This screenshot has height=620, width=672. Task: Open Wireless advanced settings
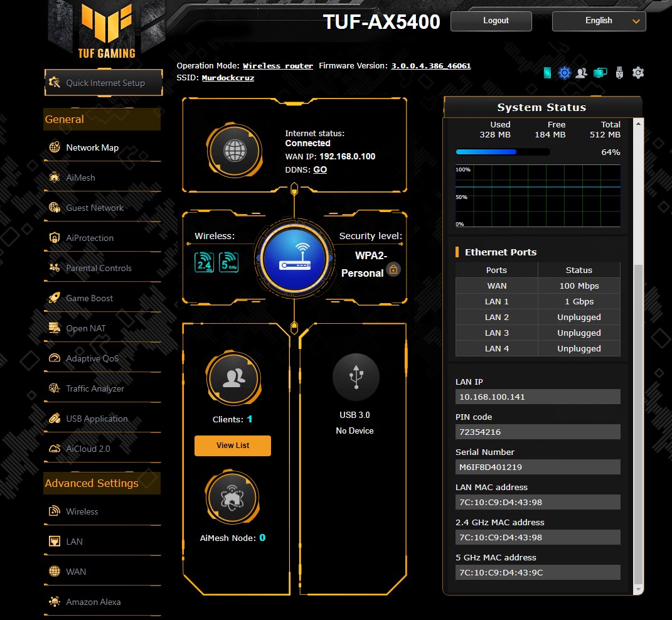pos(82,511)
